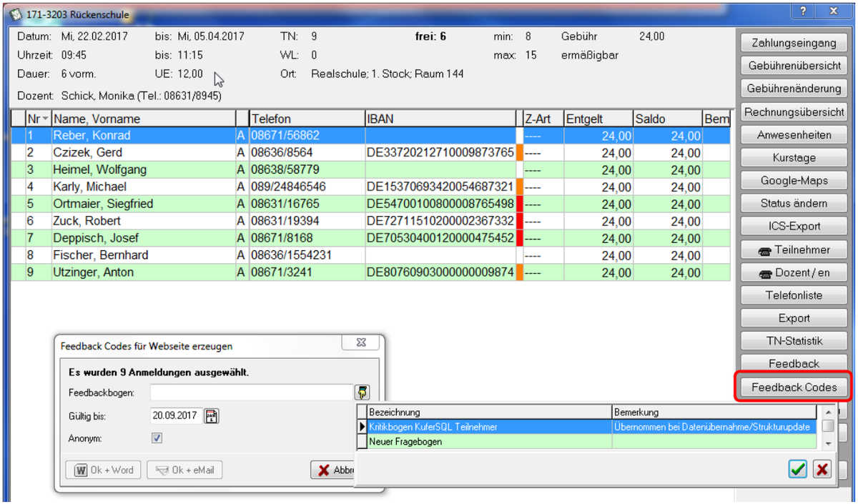Image resolution: width=858 pixels, height=504 pixels.
Task: Start the ICS-Export
Action: (x=794, y=226)
